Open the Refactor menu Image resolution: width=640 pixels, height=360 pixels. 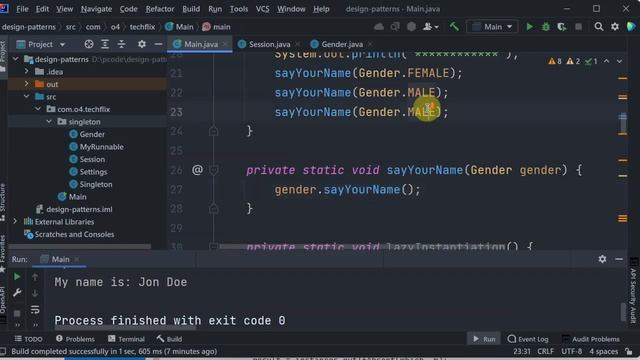[160, 9]
